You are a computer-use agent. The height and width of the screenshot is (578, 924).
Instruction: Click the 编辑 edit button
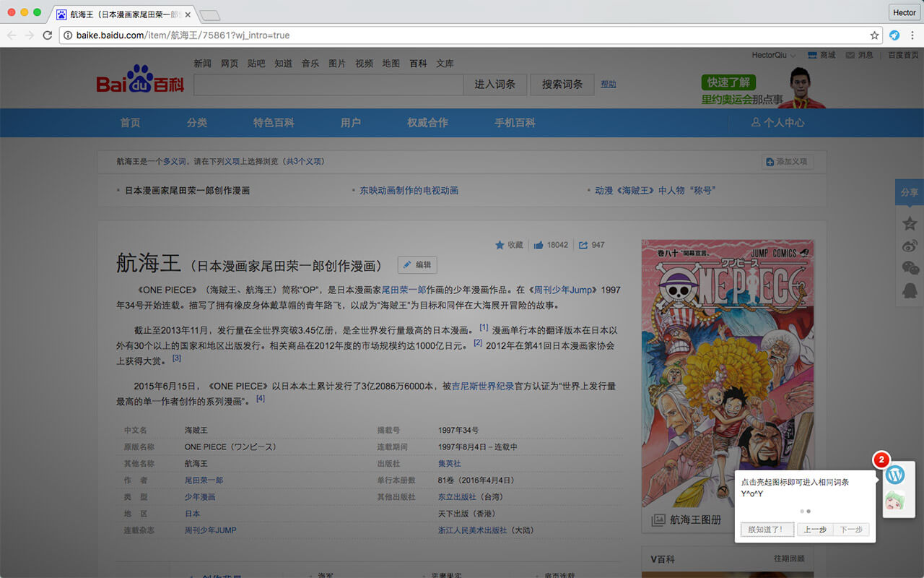(x=417, y=265)
